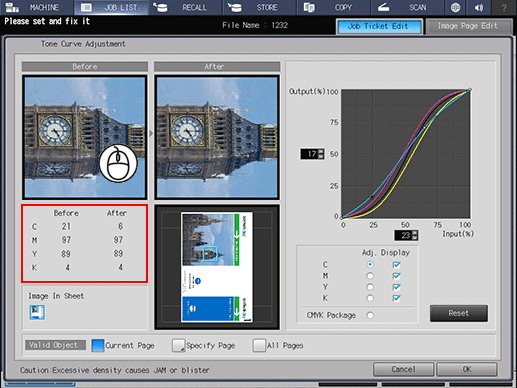The height and width of the screenshot is (388, 517).
Task: Open the COPY function
Action: [333, 7]
